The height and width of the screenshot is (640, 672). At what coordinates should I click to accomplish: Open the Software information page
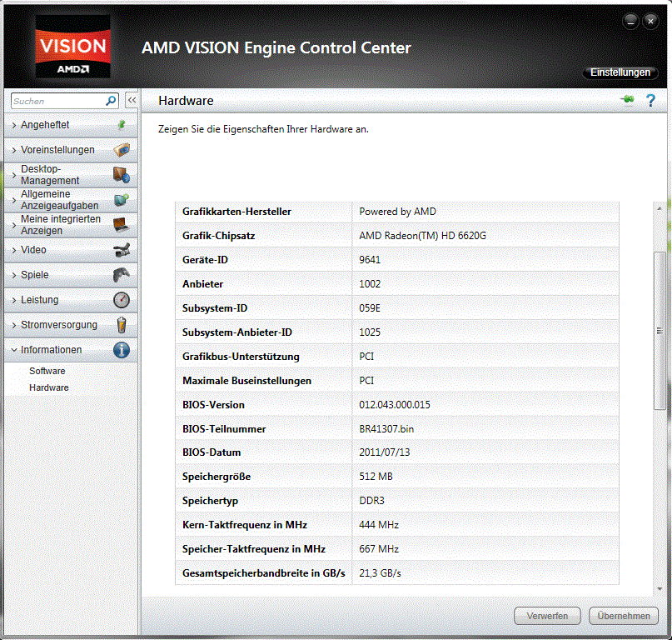point(47,371)
